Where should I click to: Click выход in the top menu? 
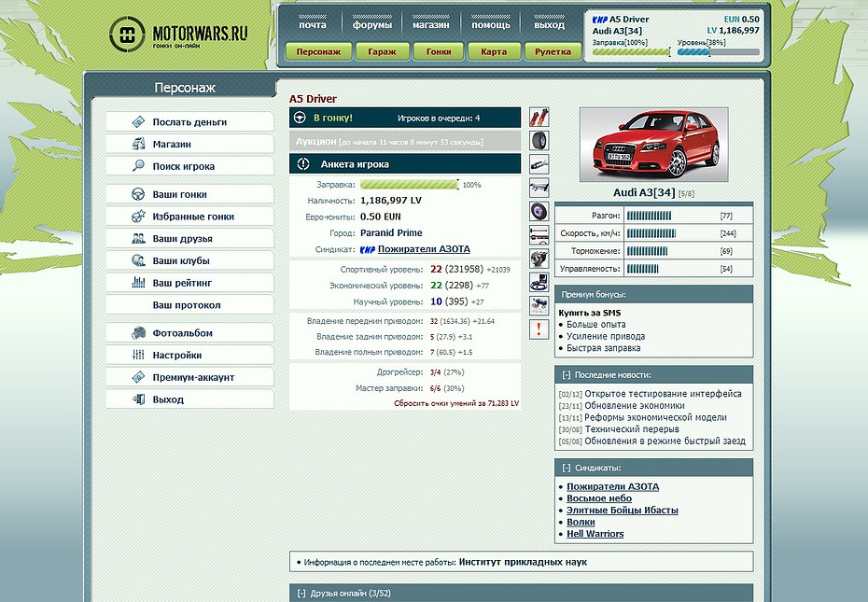pyautogui.click(x=549, y=24)
